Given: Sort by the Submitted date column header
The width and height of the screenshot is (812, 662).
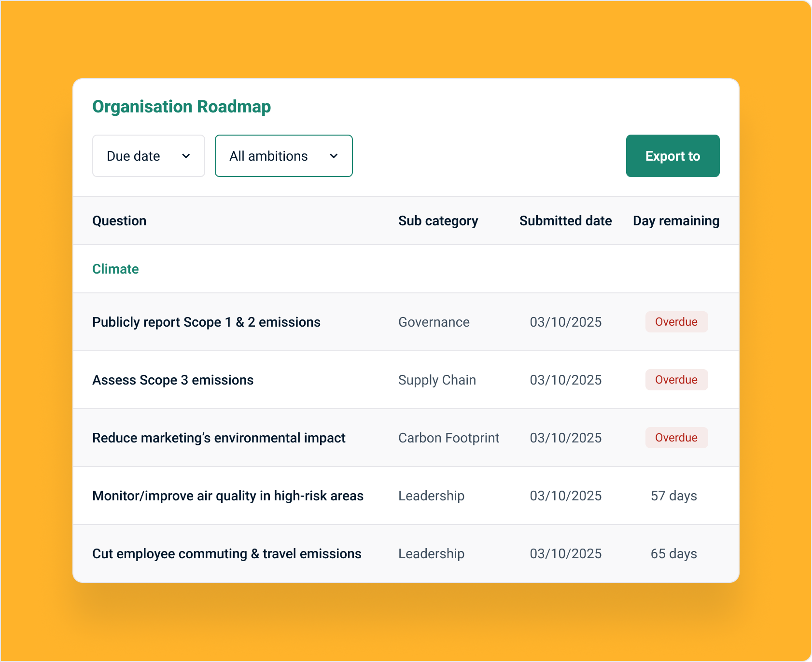Looking at the screenshot, I should (x=565, y=221).
